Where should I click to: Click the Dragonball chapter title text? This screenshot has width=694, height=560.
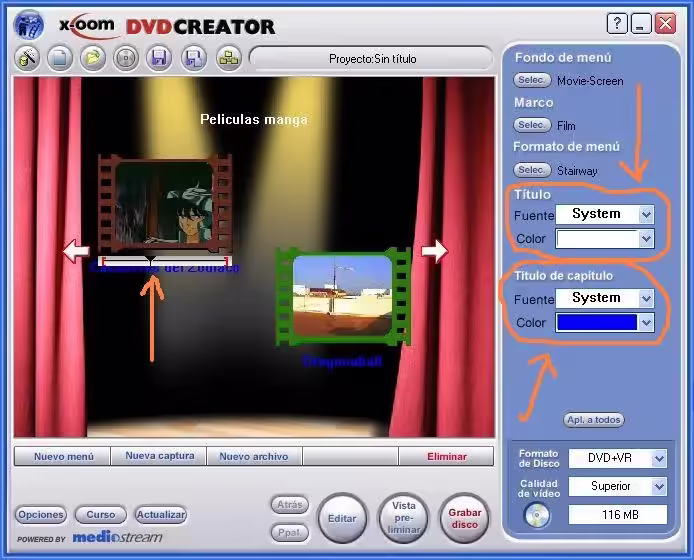tap(343, 361)
